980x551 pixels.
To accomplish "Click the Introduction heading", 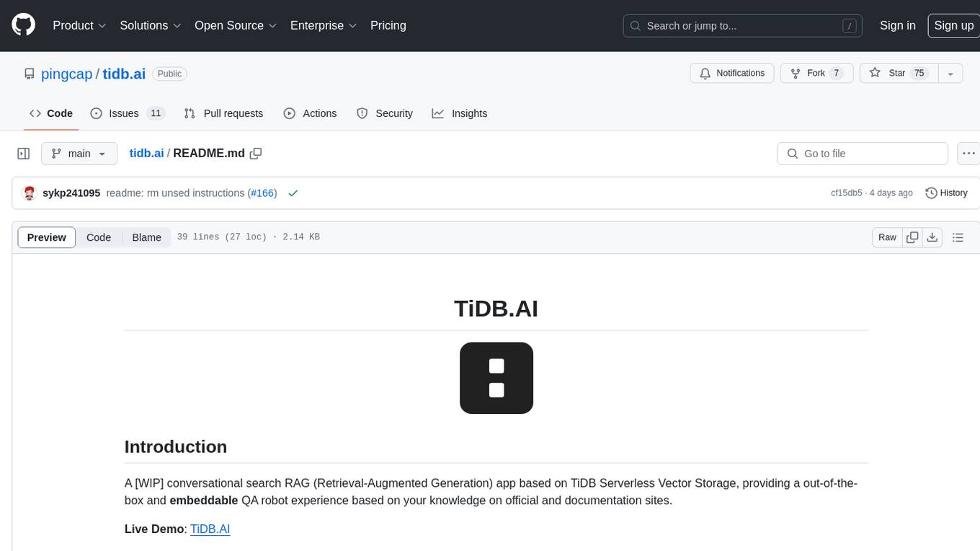I will click(x=176, y=446).
